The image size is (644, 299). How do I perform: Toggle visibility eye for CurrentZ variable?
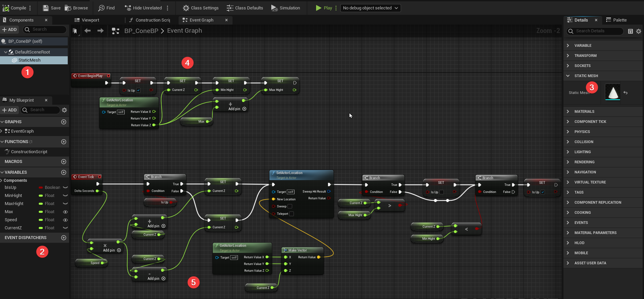pos(65,228)
